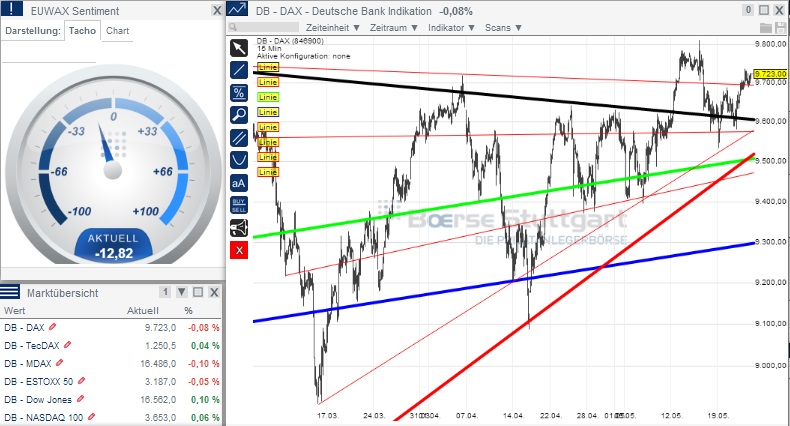Click the folder icon in chart toolbar
The image size is (790, 426).
[x=766, y=28]
